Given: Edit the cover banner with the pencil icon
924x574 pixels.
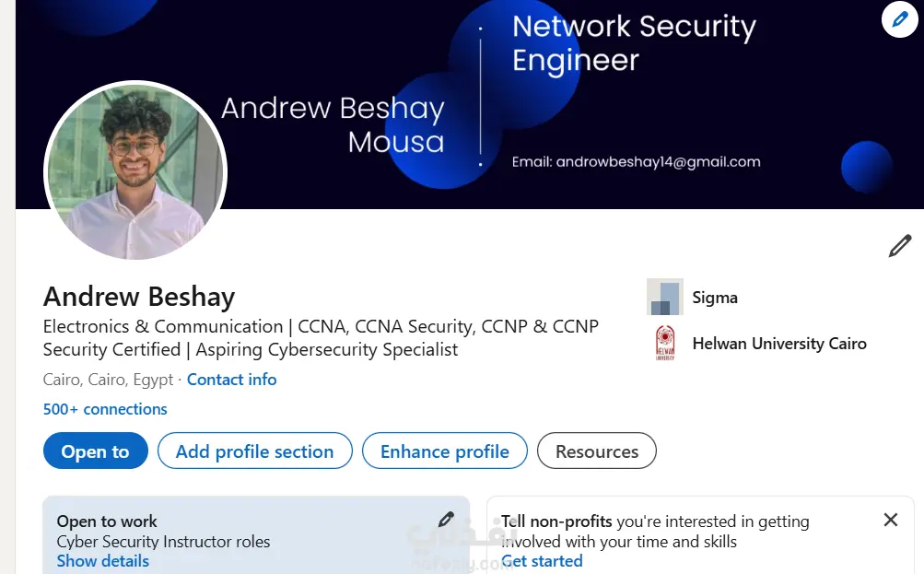Looking at the screenshot, I should [x=899, y=19].
